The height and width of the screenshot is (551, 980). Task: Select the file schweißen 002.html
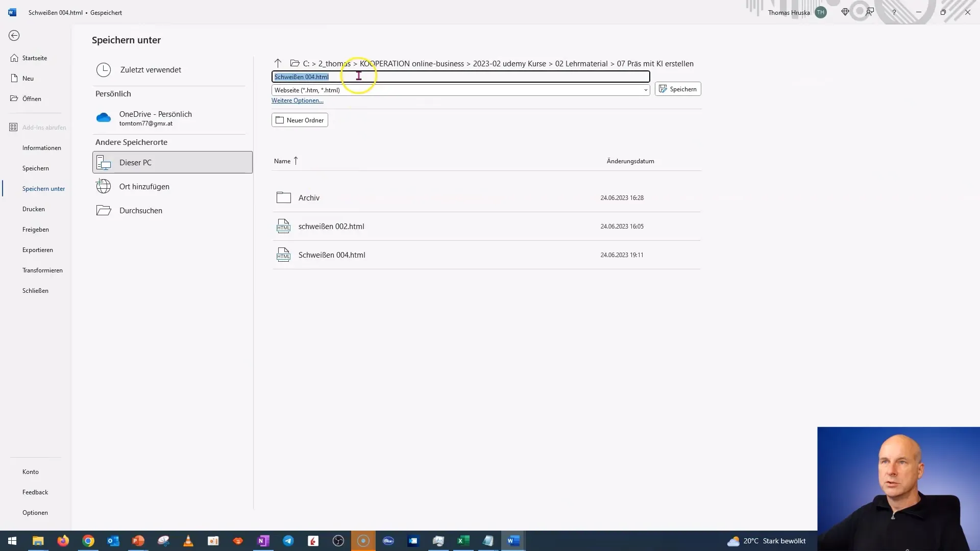point(486,227)
